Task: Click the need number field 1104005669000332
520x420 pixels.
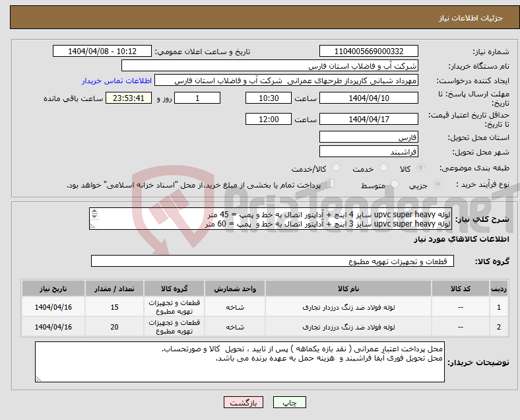Action: pos(368,51)
